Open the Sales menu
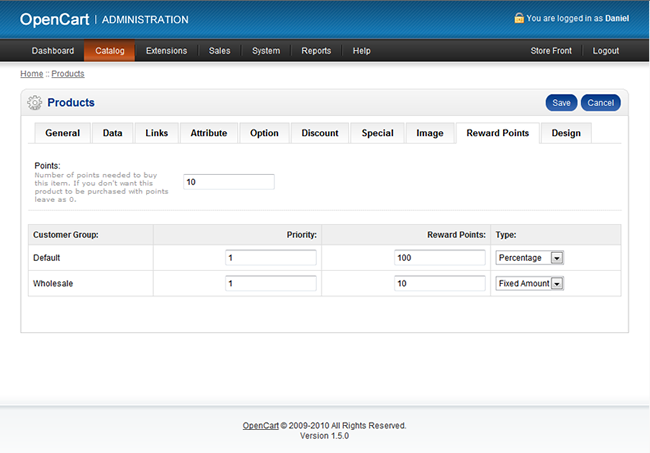This screenshot has height=453, width=650. click(x=219, y=51)
